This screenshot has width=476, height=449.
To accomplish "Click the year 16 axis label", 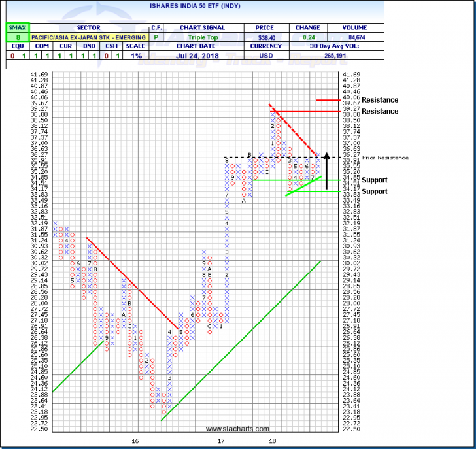I will click(135, 442).
